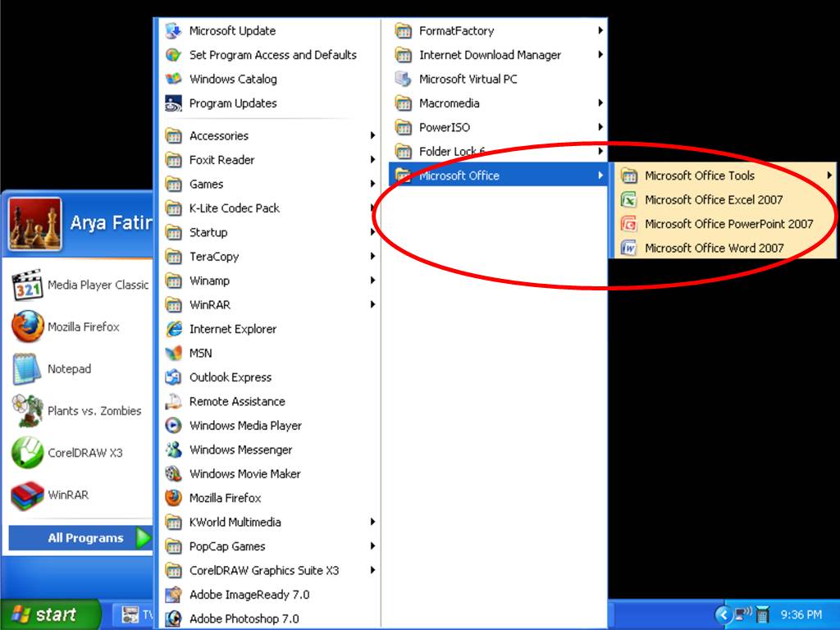Click the tray icon beside the clock

(x=763, y=614)
